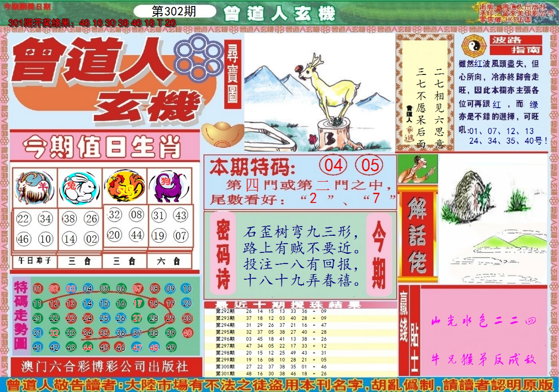
Task: Click circled number 32 under the rooster
Action: [115, 214]
